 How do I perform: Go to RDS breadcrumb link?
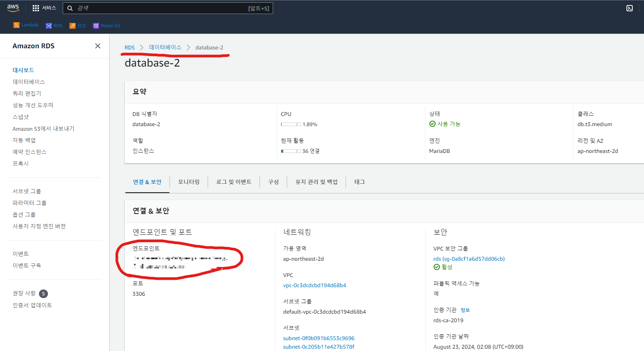pos(130,47)
